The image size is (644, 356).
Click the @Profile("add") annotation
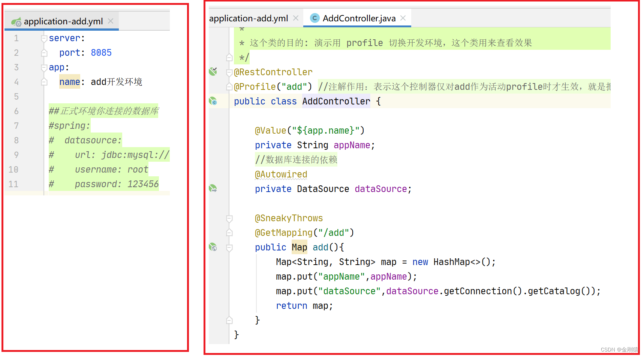point(273,87)
